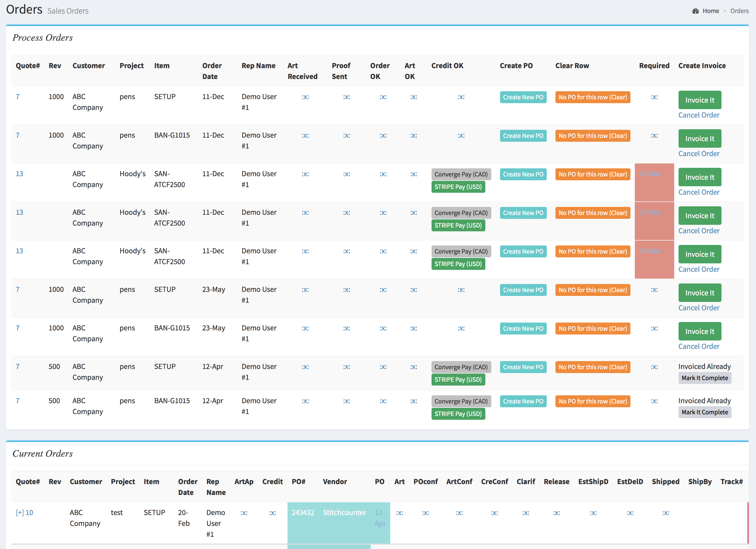Cancel Order for 23-May BAN-G1015 row
Image resolution: width=756 pixels, height=549 pixels.
[699, 346]
